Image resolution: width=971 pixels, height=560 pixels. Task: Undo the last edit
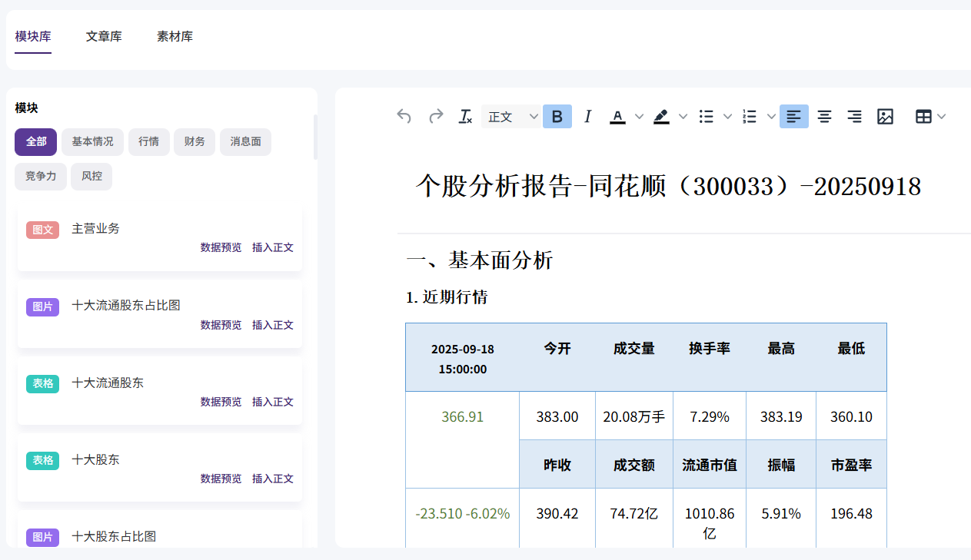coord(404,116)
